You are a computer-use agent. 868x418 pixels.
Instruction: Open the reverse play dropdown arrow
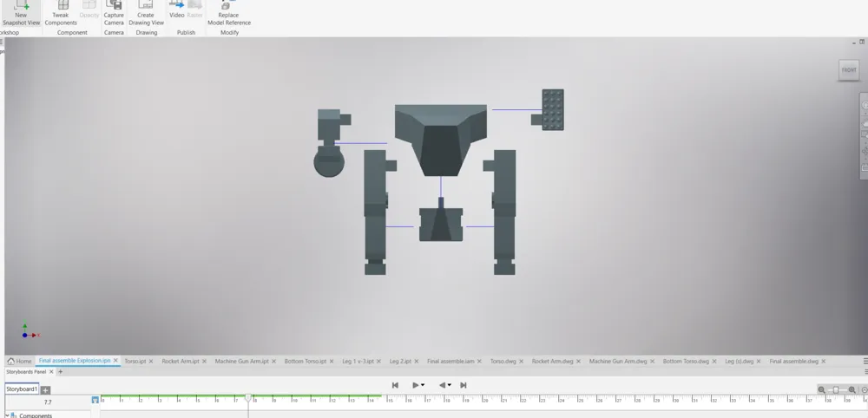pyautogui.click(x=449, y=385)
